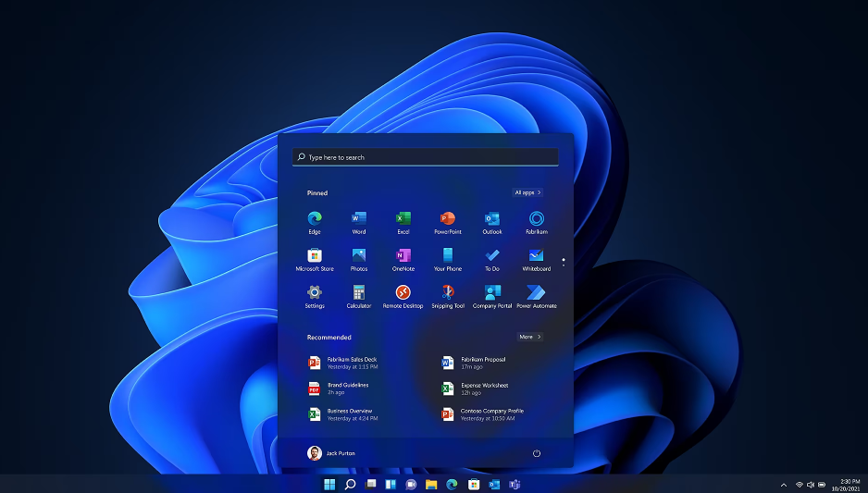Launch PowerPoint pinned app
The image size is (868, 493).
tap(448, 219)
